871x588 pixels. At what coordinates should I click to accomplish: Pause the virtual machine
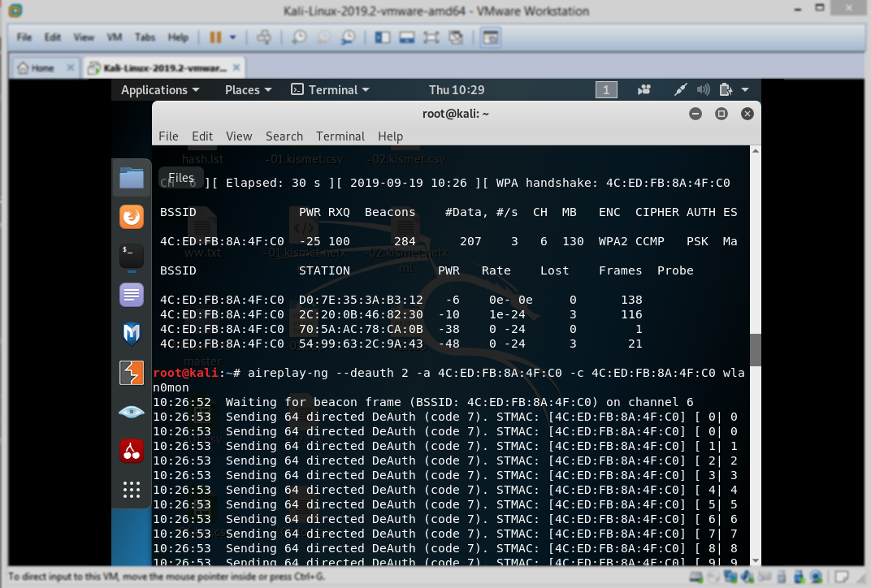pyautogui.click(x=215, y=37)
